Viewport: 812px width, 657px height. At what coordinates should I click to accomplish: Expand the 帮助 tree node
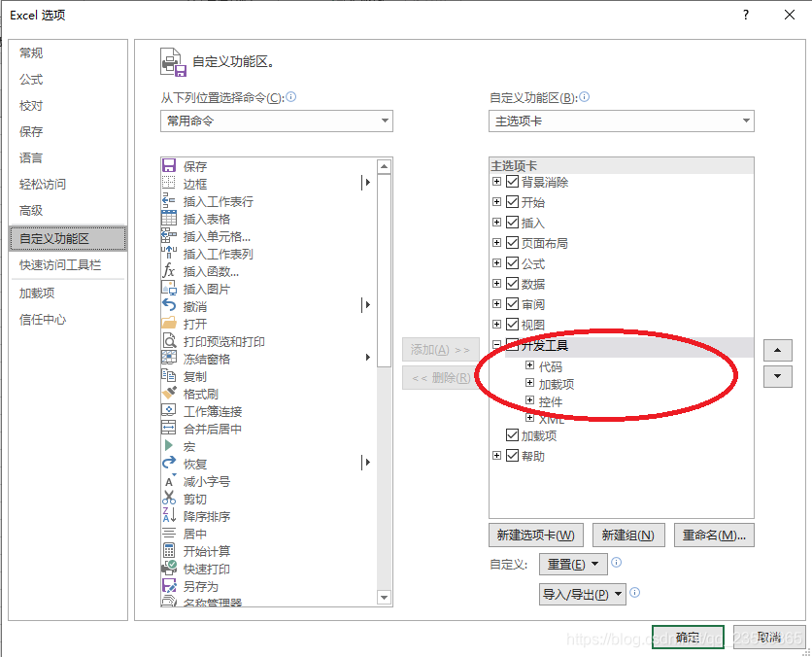pyautogui.click(x=496, y=456)
